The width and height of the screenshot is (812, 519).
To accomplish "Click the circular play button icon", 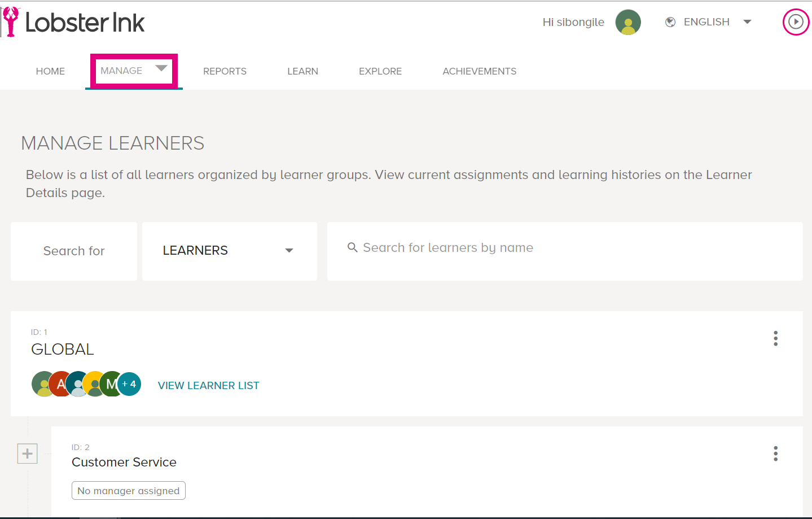I will [x=796, y=22].
